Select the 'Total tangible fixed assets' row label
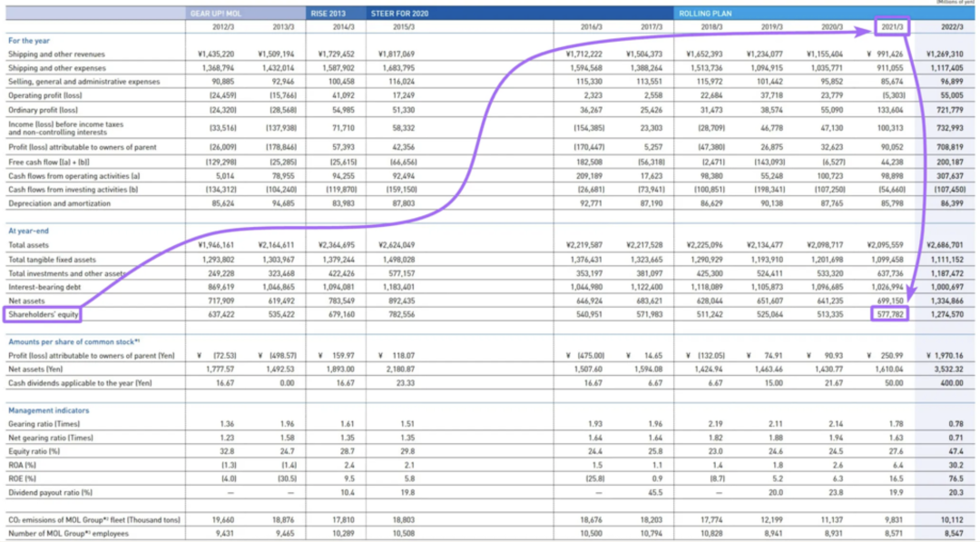The height and width of the screenshot is (542, 980). click(x=52, y=260)
